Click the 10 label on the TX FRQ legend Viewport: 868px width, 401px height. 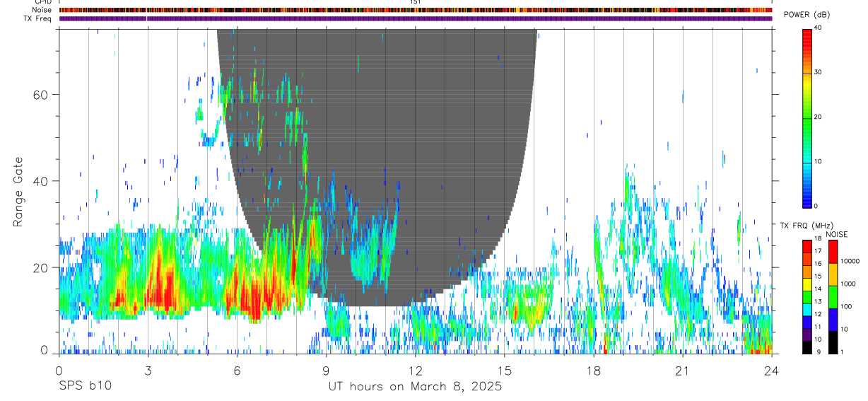click(x=817, y=339)
